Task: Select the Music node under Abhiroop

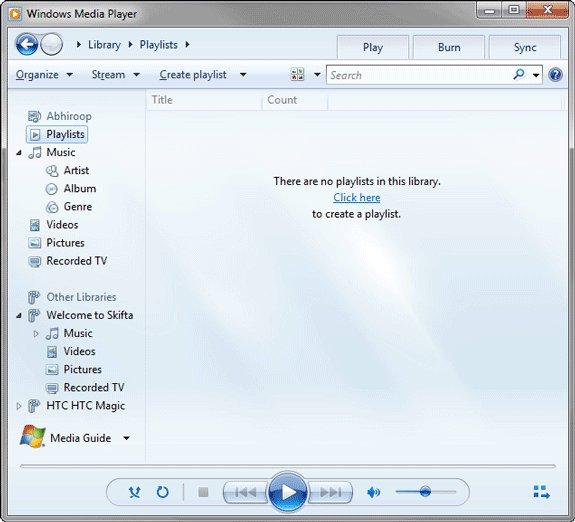Action: [x=61, y=152]
